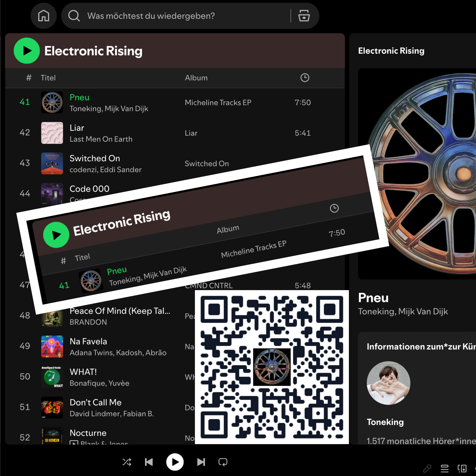This screenshot has height=476, width=476.
Task: Select the Liar track cover thumbnail
Action: 52,133
